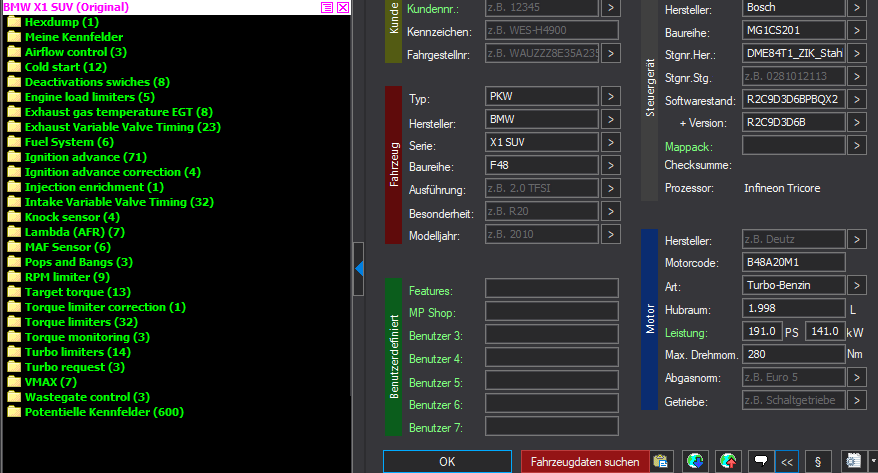Screen dimensions: 878x473
Task: Click the MP Shop input field
Action: coord(552,311)
